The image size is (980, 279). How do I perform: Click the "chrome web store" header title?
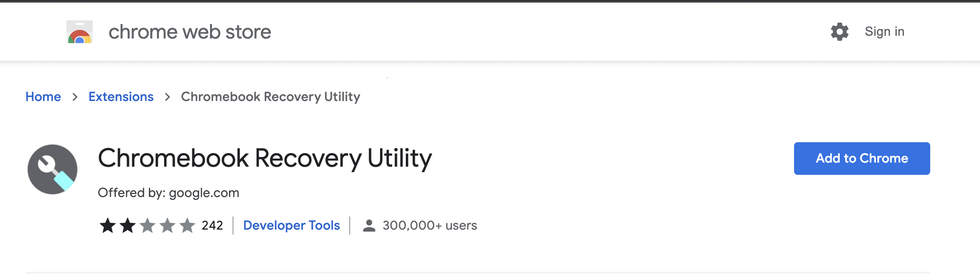point(190,32)
